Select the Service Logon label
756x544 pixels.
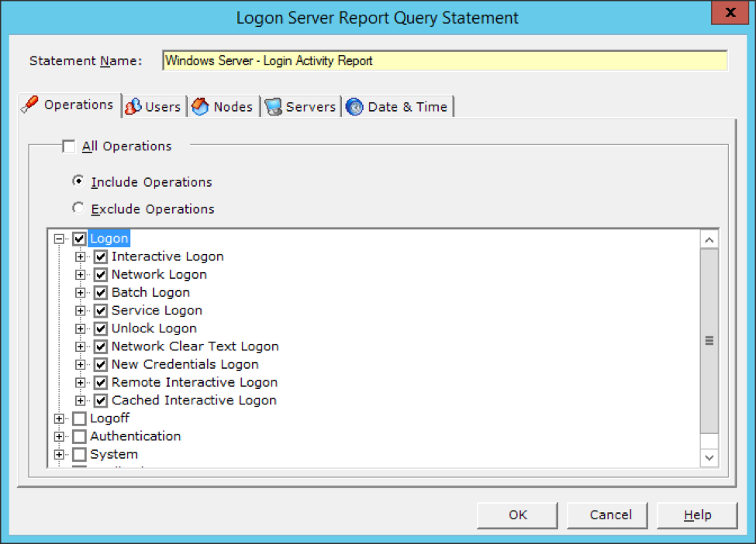tap(157, 310)
